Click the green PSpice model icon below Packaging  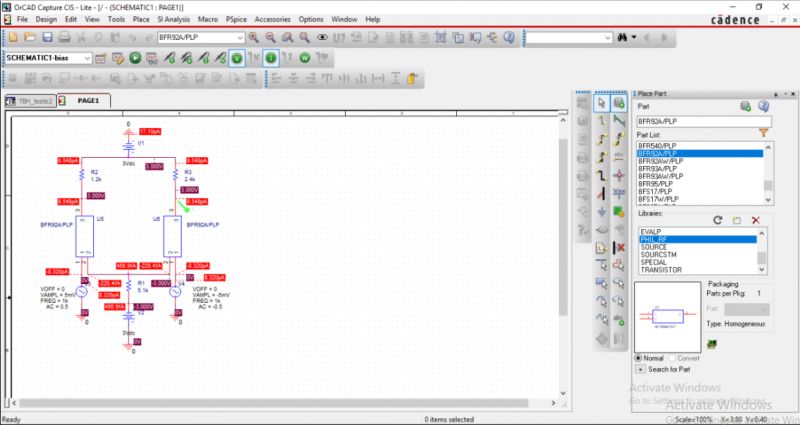point(712,344)
